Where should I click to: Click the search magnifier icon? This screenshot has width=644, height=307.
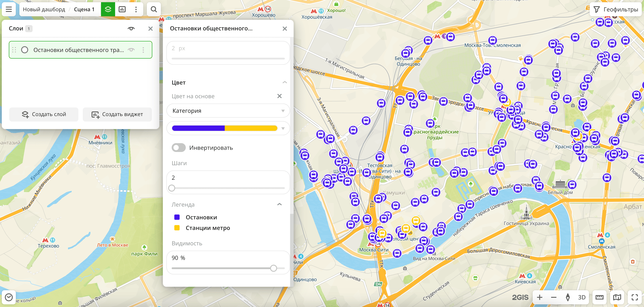pos(153,9)
